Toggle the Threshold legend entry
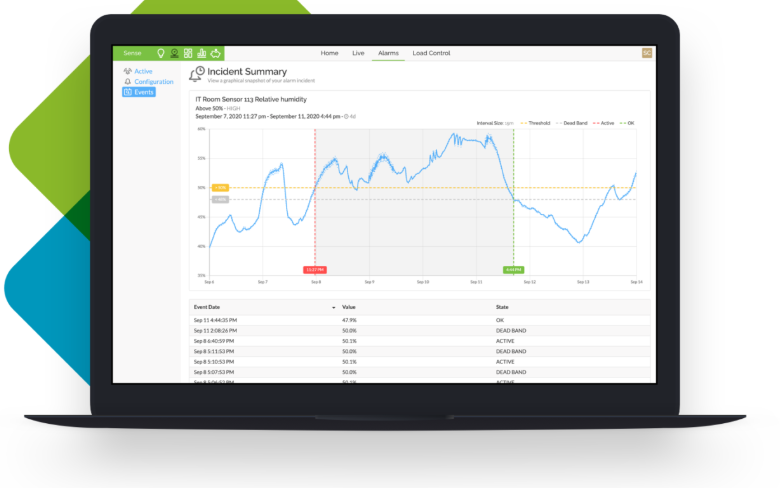 tap(535, 123)
